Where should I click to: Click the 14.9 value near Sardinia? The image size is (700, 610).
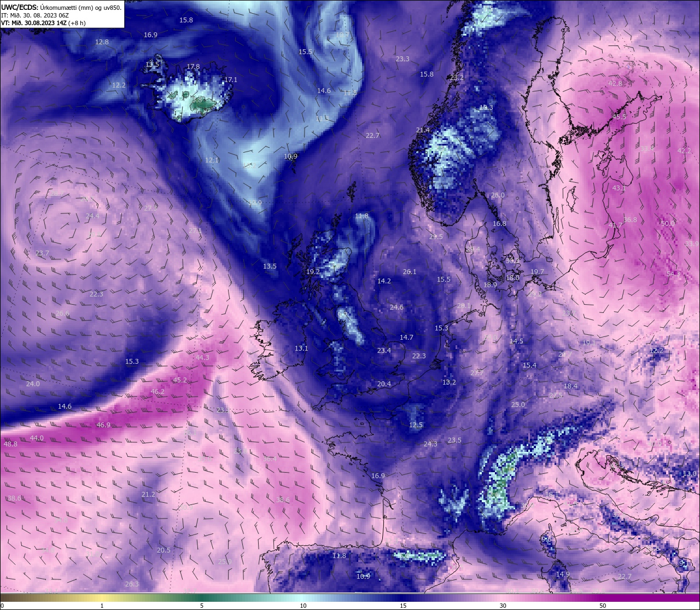[x=563, y=574]
